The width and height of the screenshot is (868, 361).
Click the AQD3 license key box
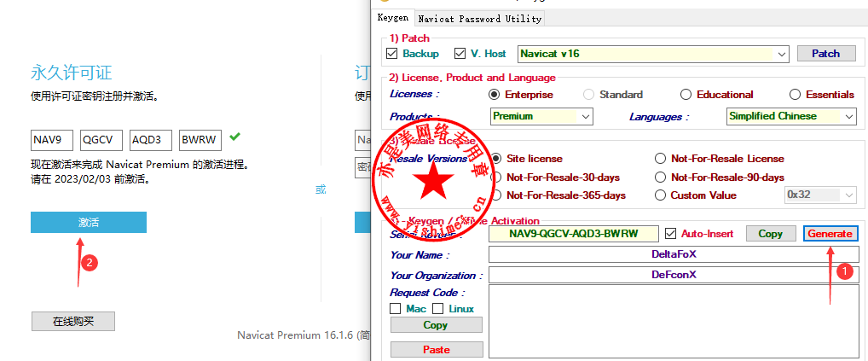tap(151, 140)
